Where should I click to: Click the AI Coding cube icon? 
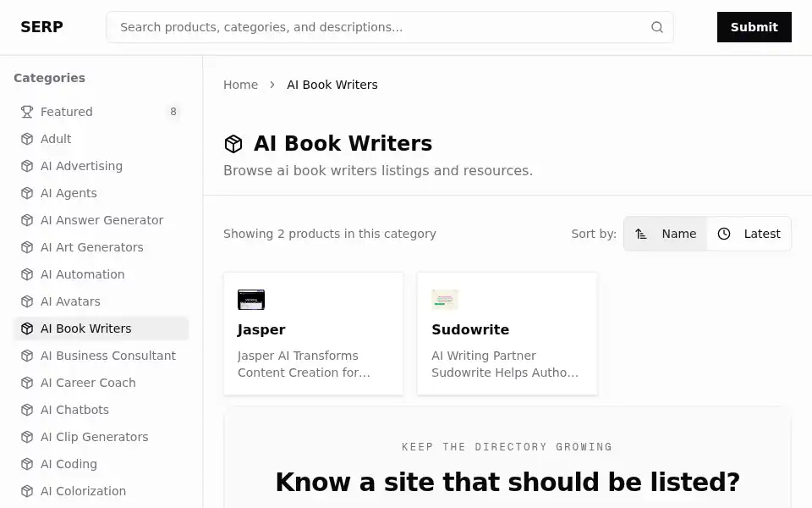27,464
